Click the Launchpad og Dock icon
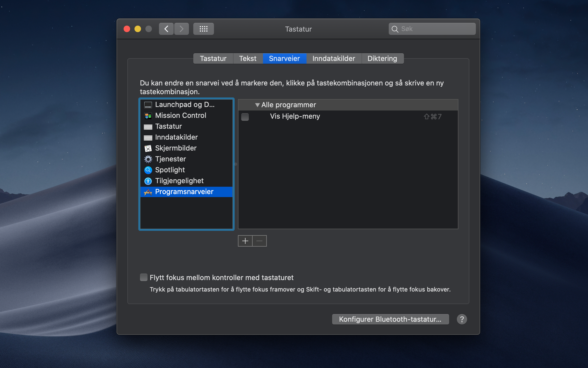This screenshot has height=368, width=588. click(x=148, y=105)
